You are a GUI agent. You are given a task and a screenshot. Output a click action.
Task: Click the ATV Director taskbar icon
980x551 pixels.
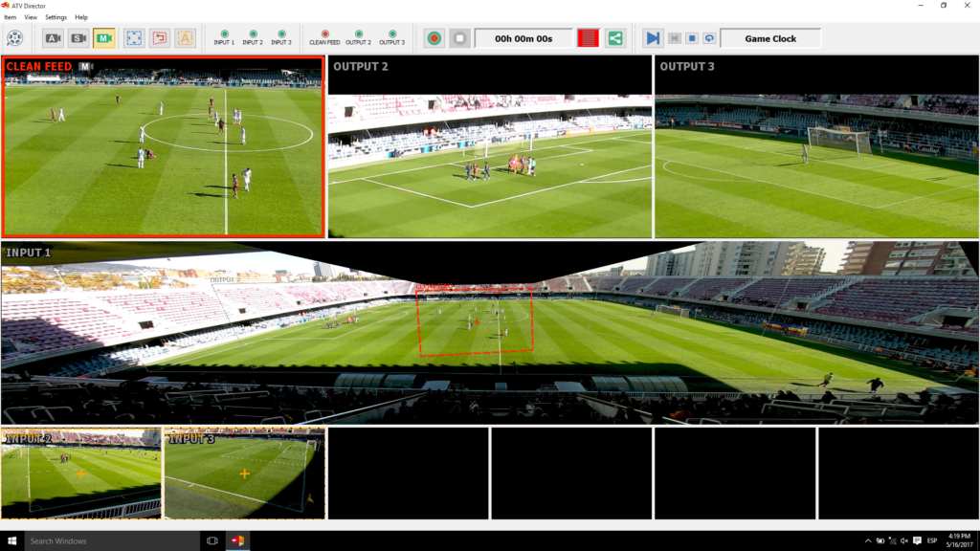(237, 541)
